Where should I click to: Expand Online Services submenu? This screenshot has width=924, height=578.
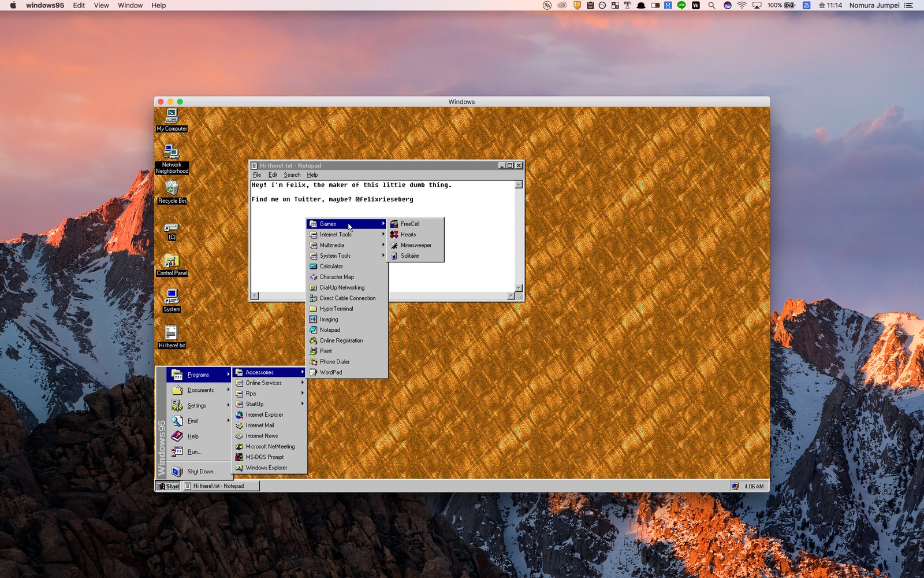(270, 383)
